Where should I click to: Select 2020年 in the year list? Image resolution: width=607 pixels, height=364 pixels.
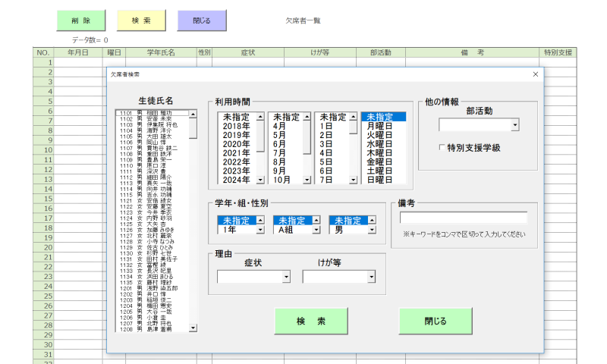(x=237, y=144)
